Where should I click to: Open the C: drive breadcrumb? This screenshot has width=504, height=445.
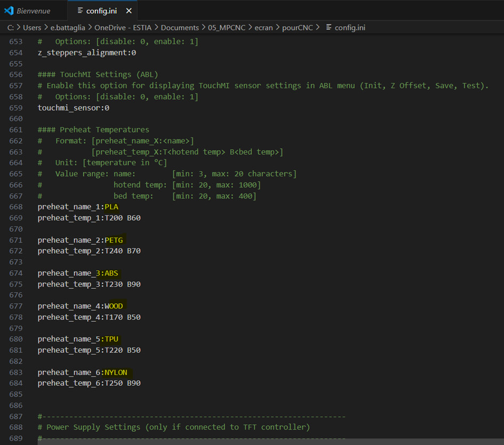pyautogui.click(x=10, y=28)
